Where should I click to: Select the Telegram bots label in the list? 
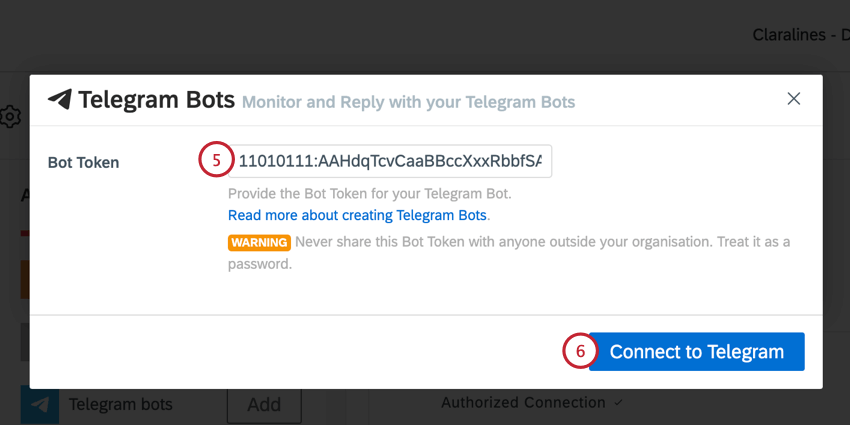pos(121,405)
